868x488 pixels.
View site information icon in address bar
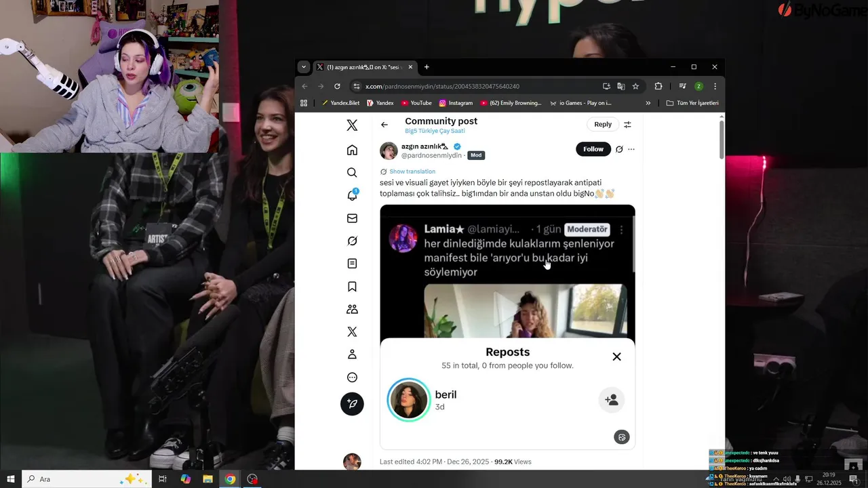pyautogui.click(x=357, y=86)
